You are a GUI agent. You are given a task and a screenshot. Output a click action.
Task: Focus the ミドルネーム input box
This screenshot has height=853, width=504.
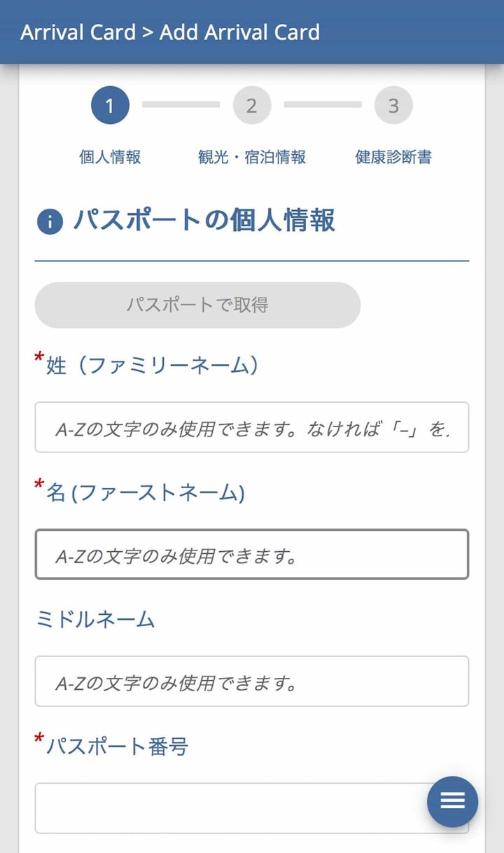click(x=251, y=681)
